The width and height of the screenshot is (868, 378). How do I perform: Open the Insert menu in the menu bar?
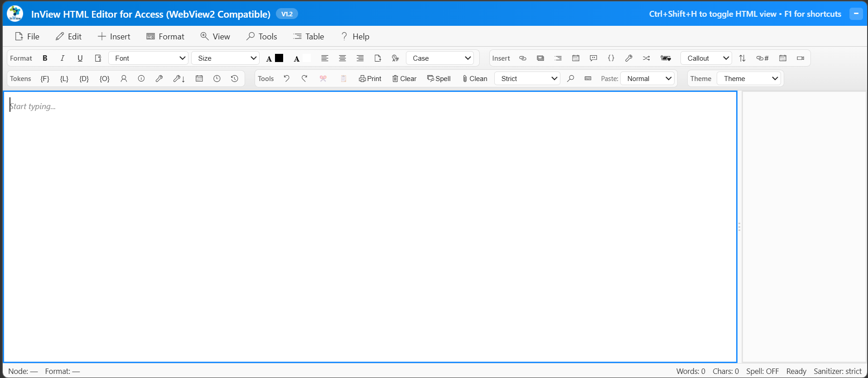tap(114, 36)
